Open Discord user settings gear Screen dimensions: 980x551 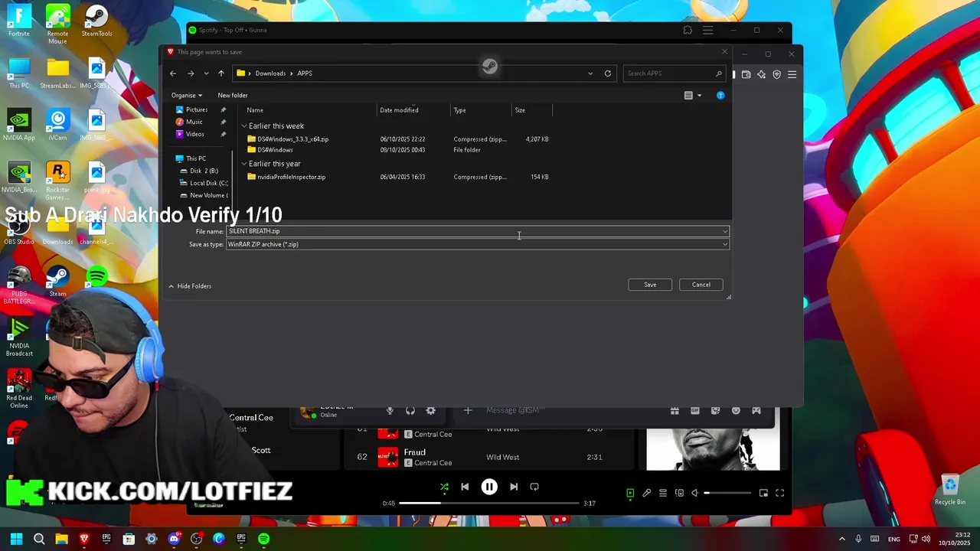pos(431,411)
